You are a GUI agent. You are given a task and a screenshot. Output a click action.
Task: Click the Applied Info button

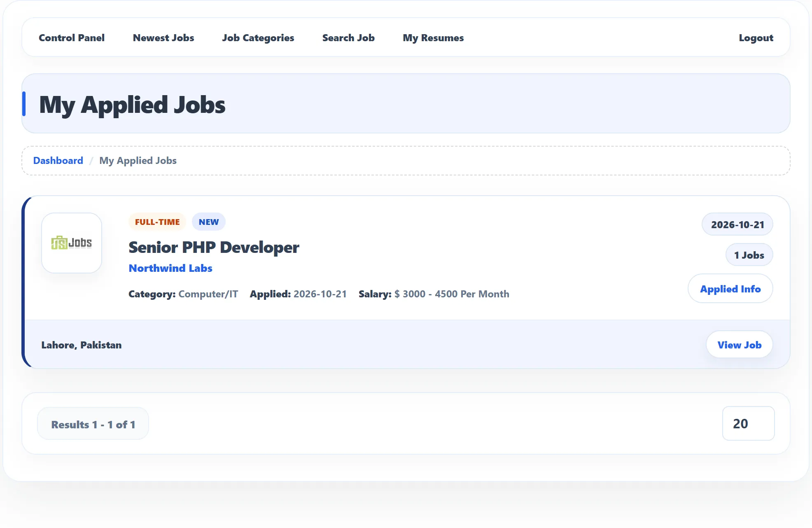pyautogui.click(x=730, y=289)
